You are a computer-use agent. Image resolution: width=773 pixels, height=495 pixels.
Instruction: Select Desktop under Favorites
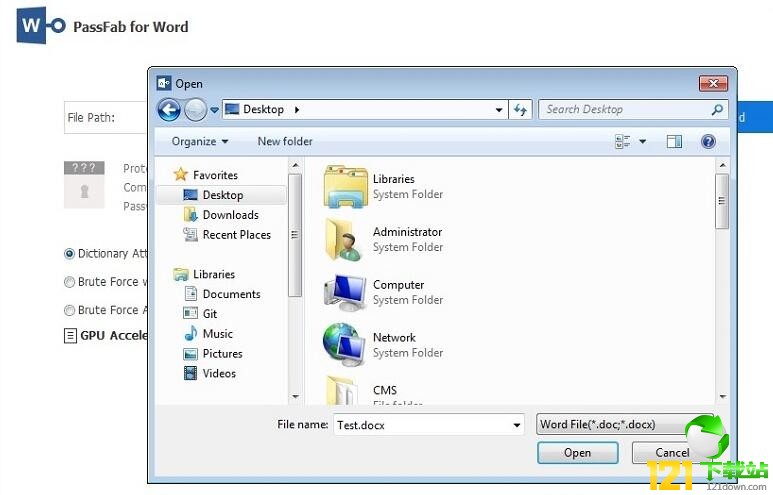click(222, 195)
